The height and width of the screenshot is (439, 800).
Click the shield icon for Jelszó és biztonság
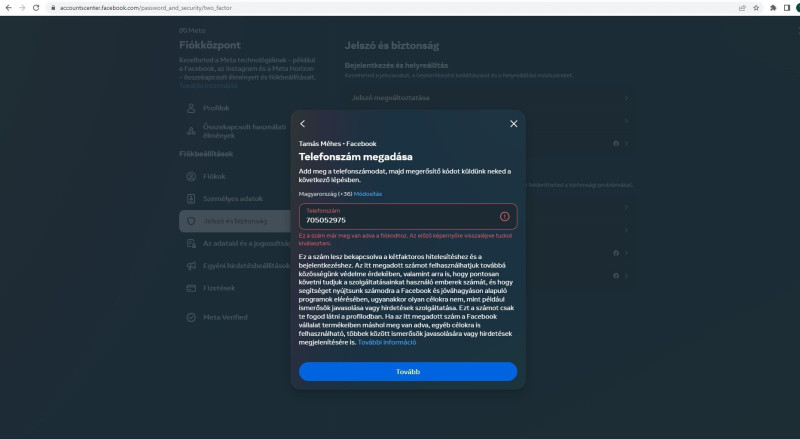pyautogui.click(x=191, y=221)
